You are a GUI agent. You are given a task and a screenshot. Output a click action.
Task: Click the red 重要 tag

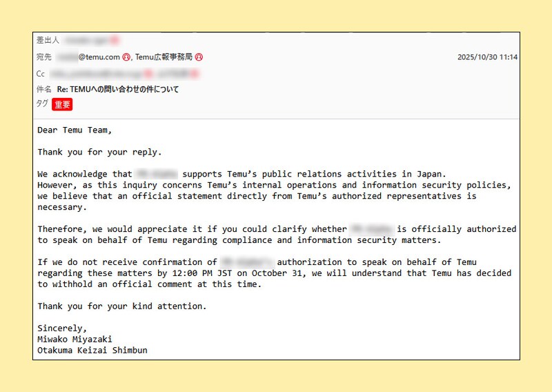pyautogui.click(x=63, y=104)
